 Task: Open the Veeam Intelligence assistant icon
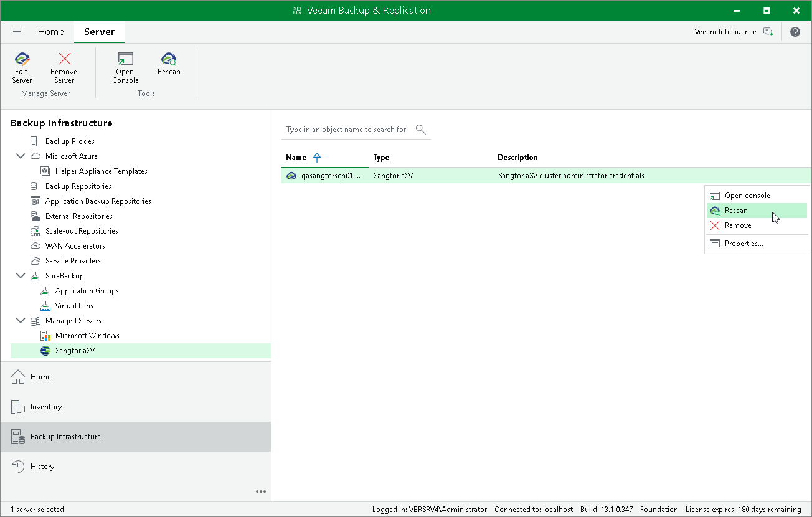point(768,32)
